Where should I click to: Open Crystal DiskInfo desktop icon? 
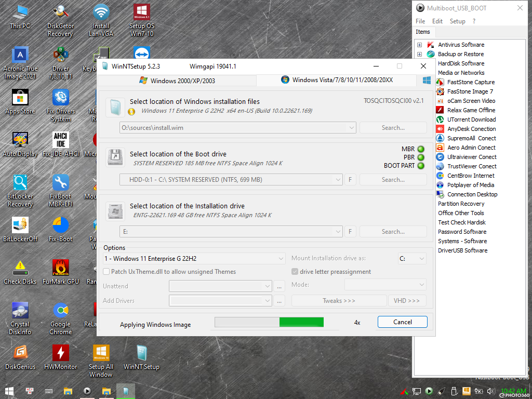pyautogui.click(x=20, y=319)
